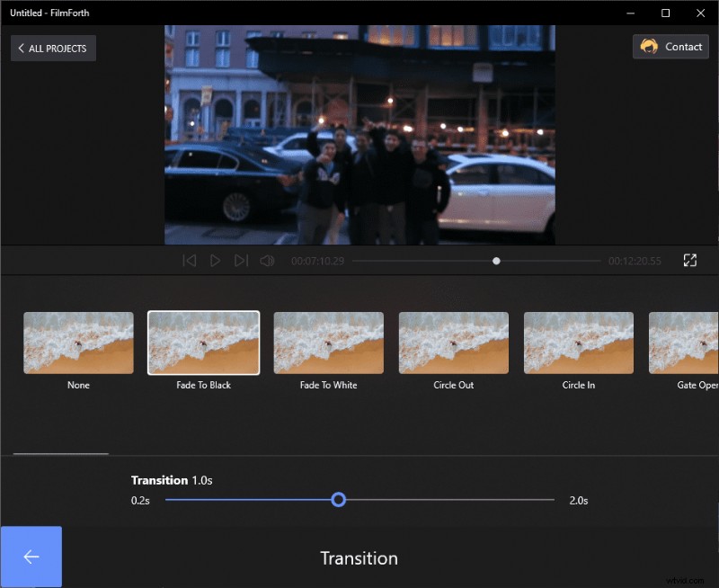Select the Fade To Black transition
719x588 pixels.
[x=203, y=342]
